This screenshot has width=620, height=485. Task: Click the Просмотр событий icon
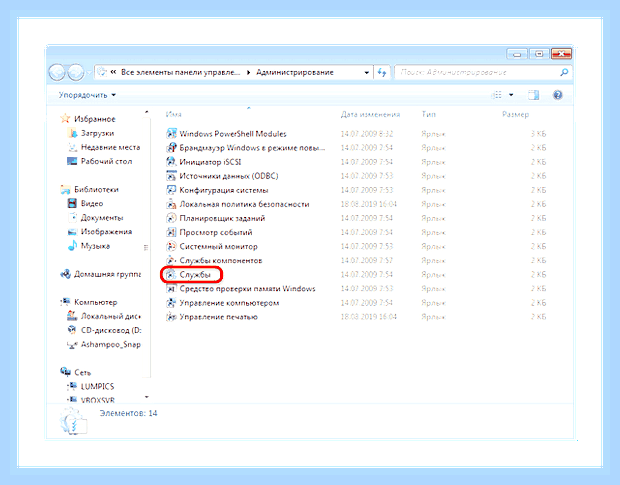pyautogui.click(x=171, y=232)
